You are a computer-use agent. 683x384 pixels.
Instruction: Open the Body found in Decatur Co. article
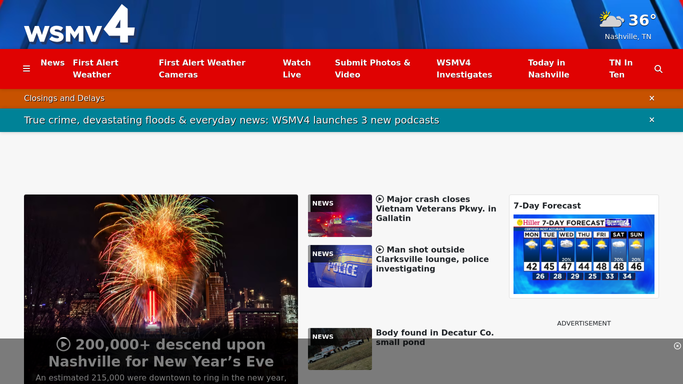pyautogui.click(x=435, y=337)
